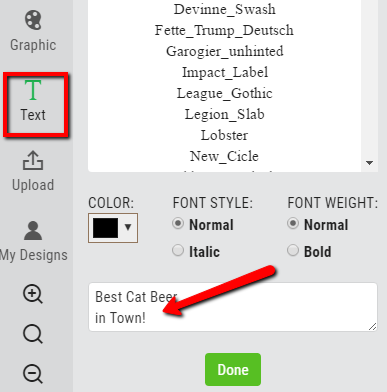Open the Upload tool
The height and width of the screenshot is (392, 387).
[x=33, y=172]
